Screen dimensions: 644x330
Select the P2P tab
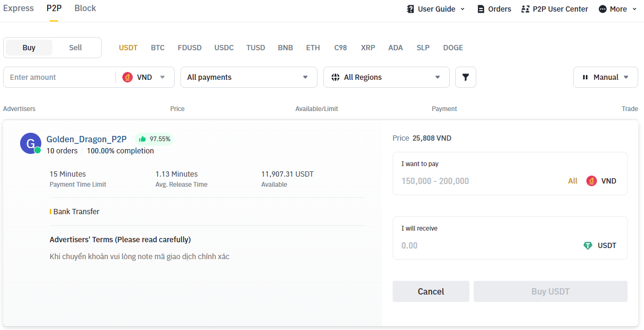[54, 8]
